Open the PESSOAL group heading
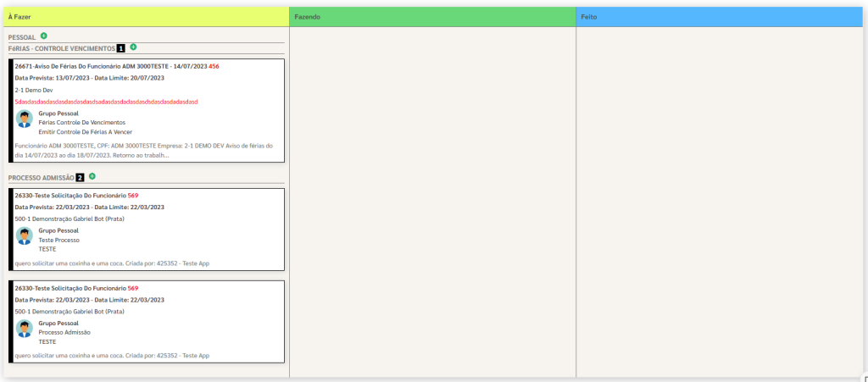 click(22, 37)
